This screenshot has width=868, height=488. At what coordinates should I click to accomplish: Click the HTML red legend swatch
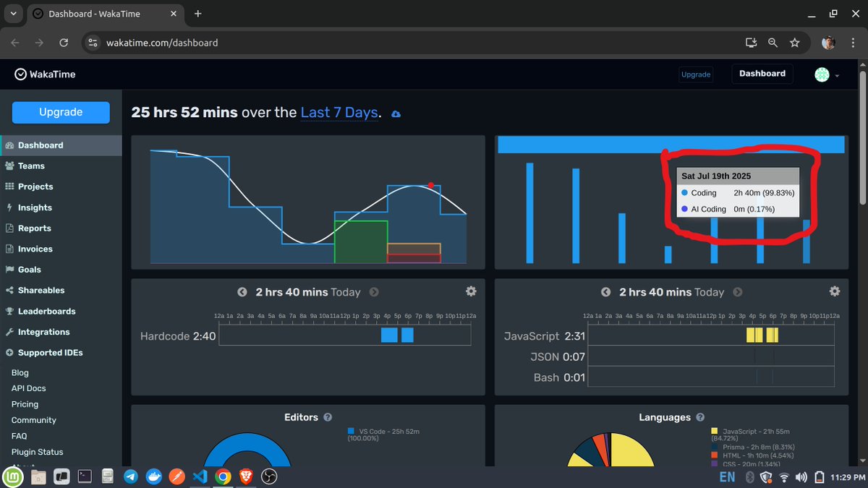tap(715, 455)
